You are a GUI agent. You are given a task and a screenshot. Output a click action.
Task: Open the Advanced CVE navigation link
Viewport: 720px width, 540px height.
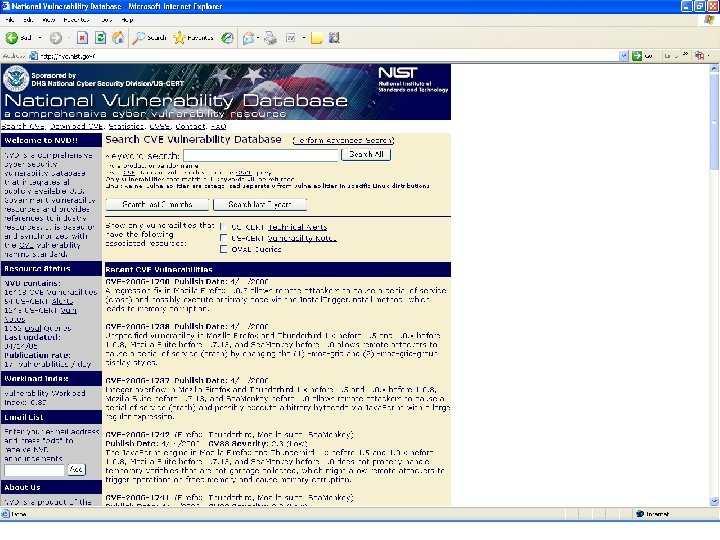coord(77,126)
